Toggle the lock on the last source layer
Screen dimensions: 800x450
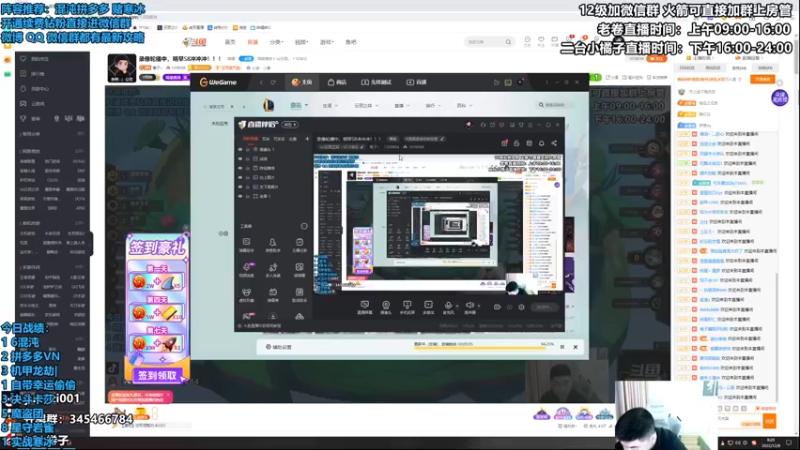click(248, 196)
